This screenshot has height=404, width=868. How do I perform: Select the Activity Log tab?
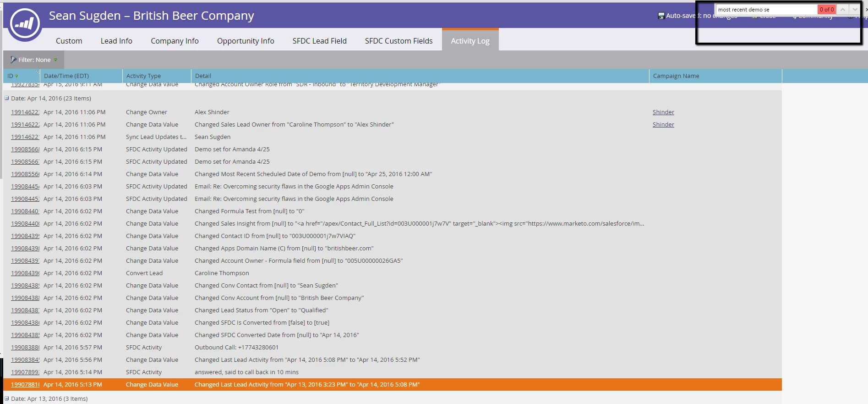(470, 41)
